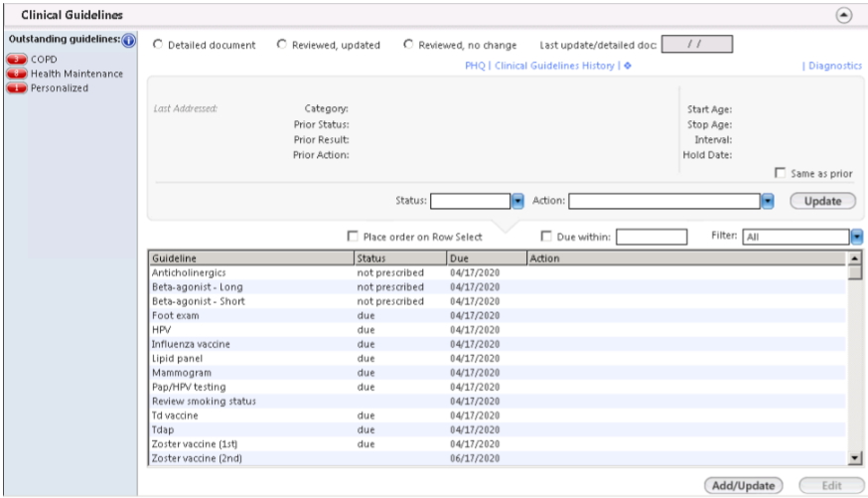Select the Foot exam guideline row
Image resolution: width=868 pixels, height=498 pixels.
click(x=498, y=316)
